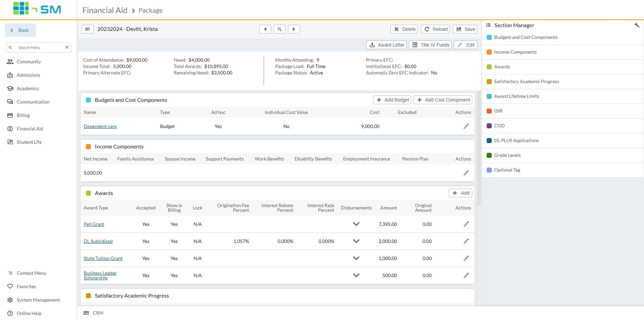Expand State Tuition Grant disbursements chevron
Viewport: 644px width, 320px height.
[x=356, y=258]
